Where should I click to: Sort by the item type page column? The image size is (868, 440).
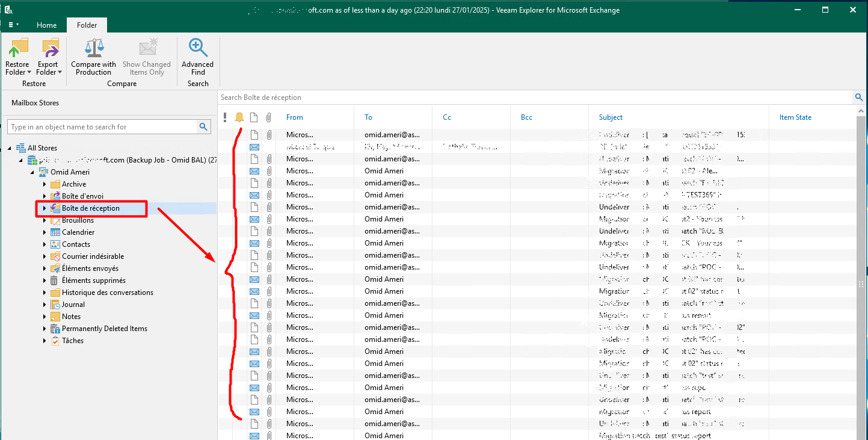pos(254,117)
